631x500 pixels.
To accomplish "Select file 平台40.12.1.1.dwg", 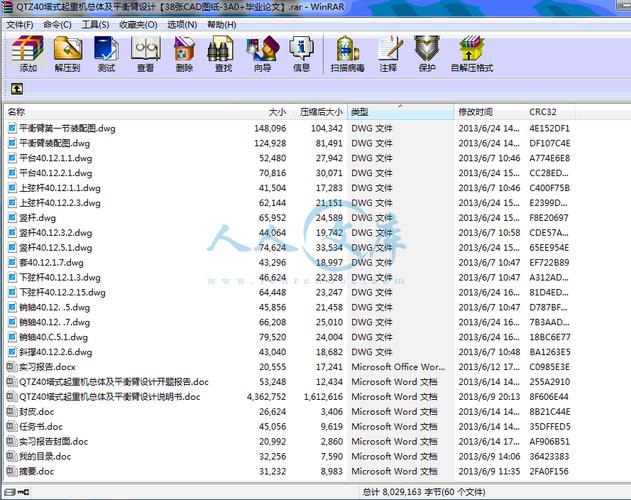I will (x=56, y=158).
